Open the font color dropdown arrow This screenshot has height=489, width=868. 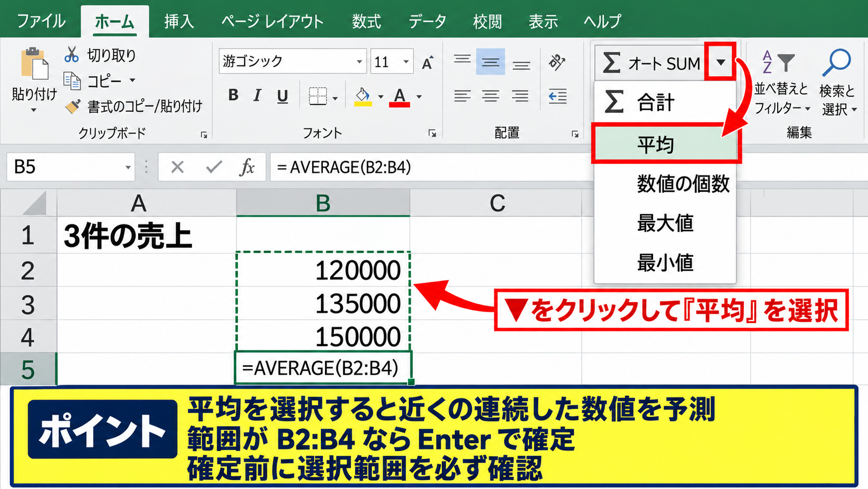pos(419,97)
